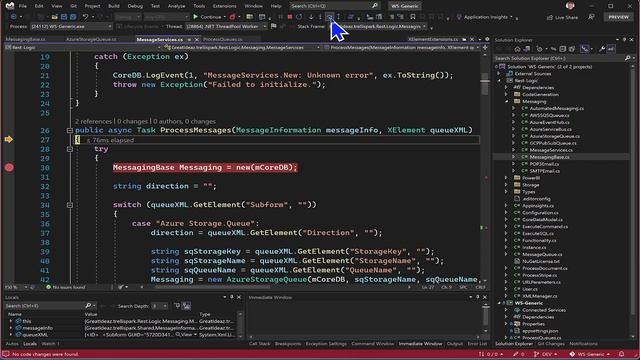
Task: Click the top Search (Ctrl+Q) box
Action: coord(334,6)
